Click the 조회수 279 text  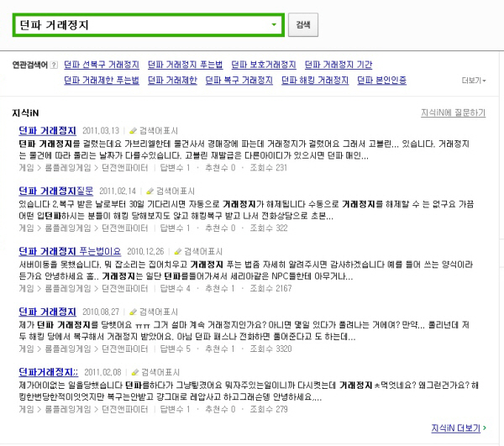(269, 409)
